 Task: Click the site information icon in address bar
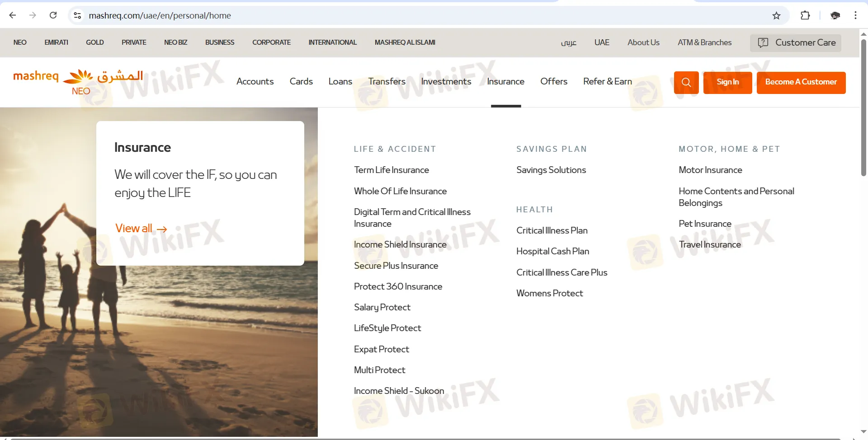coord(77,15)
